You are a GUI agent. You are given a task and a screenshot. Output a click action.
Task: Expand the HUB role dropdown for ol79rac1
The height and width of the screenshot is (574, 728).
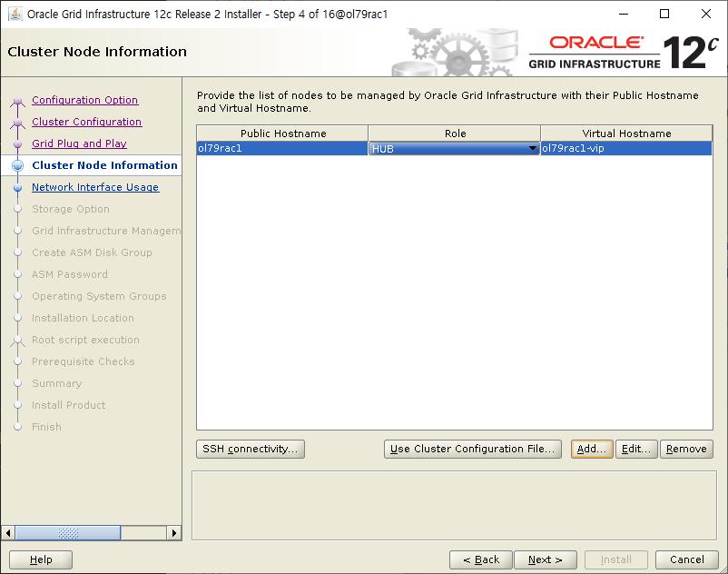(533, 149)
